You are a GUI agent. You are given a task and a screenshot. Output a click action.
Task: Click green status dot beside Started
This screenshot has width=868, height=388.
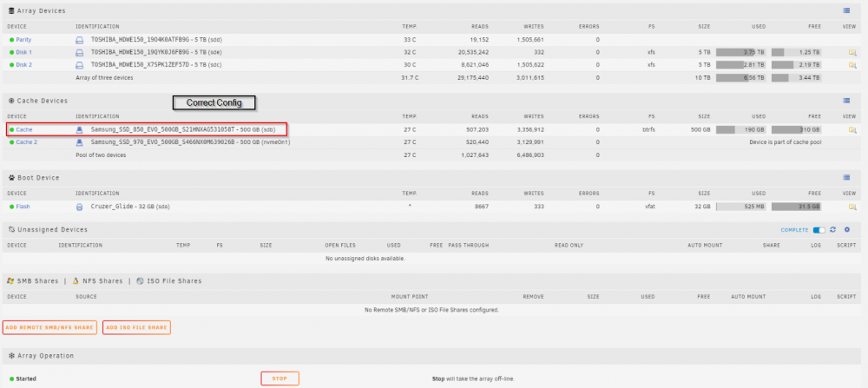11,379
